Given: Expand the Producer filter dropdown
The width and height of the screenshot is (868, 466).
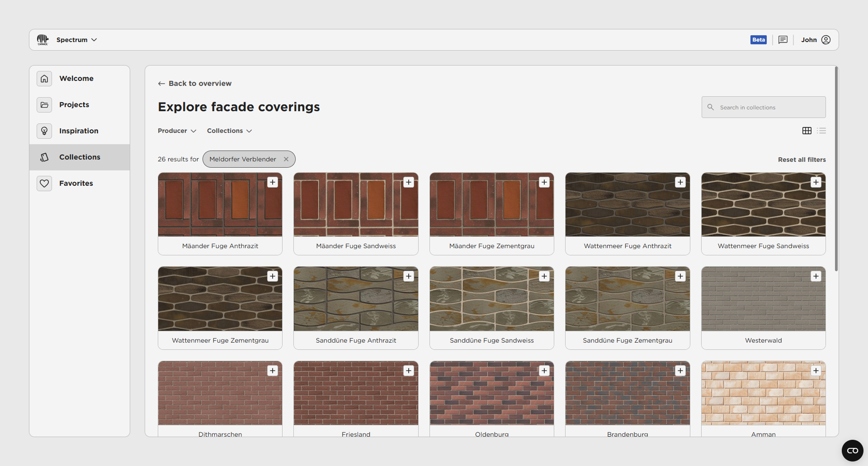Looking at the screenshot, I should pyautogui.click(x=177, y=131).
